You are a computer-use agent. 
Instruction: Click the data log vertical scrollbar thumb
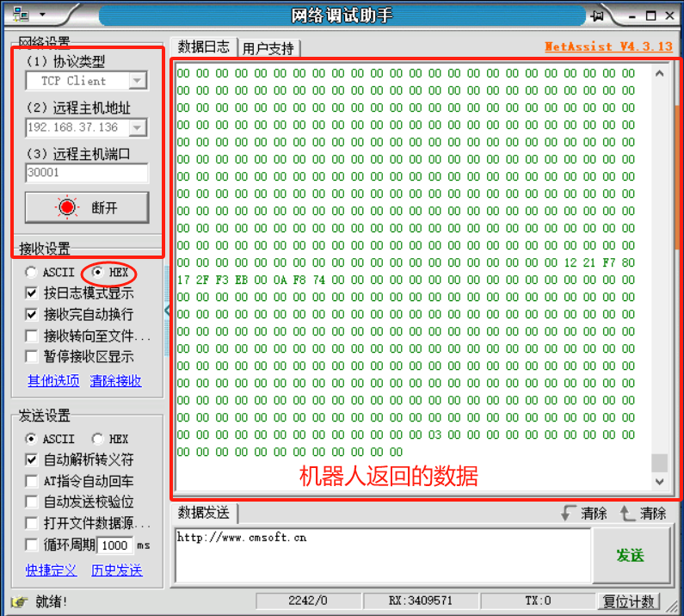click(x=659, y=462)
